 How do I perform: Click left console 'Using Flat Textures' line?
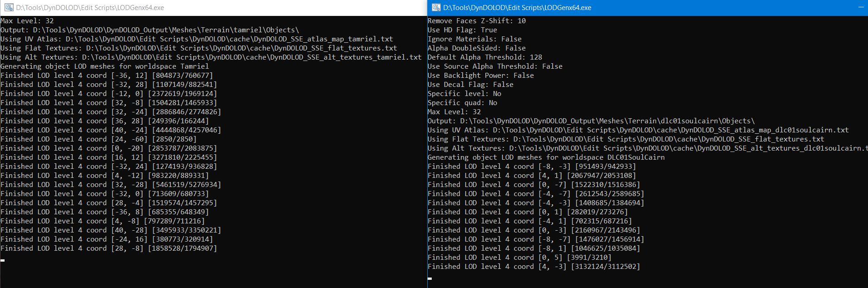tap(199, 48)
